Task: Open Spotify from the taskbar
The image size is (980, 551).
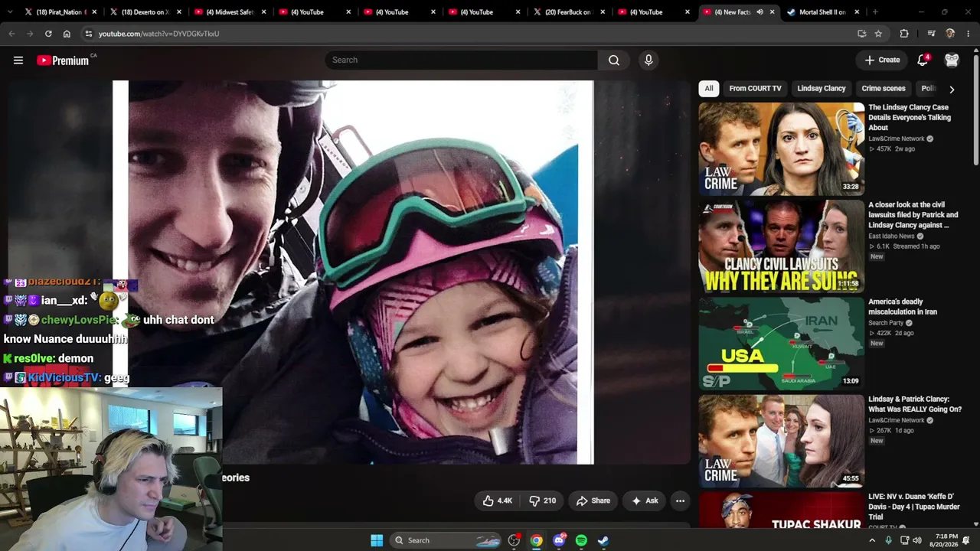Action: coord(581,540)
